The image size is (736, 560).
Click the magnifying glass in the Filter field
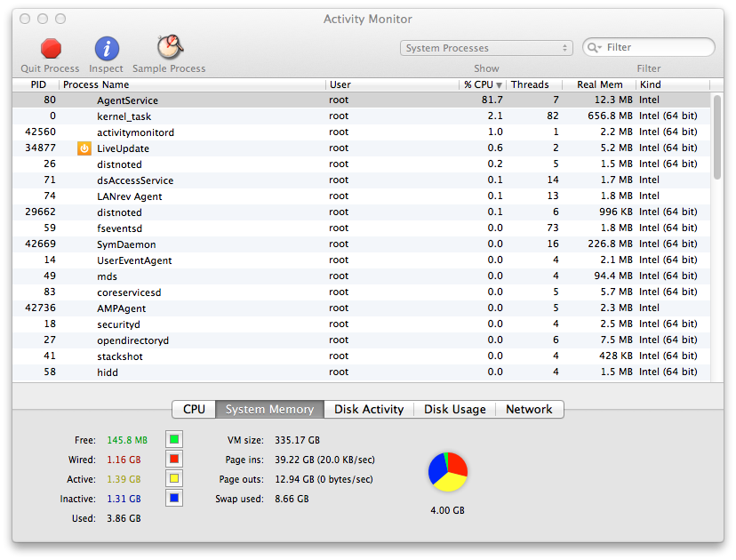coord(594,47)
